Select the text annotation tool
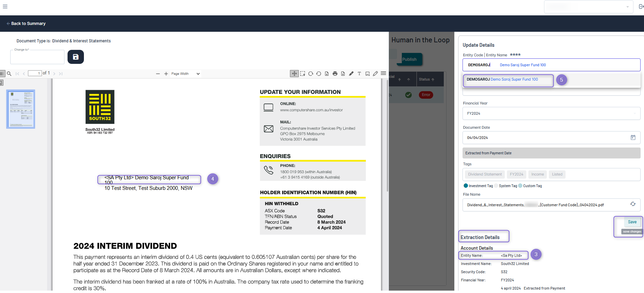Viewport: 644px width, 293px height. click(x=359, y=73)
